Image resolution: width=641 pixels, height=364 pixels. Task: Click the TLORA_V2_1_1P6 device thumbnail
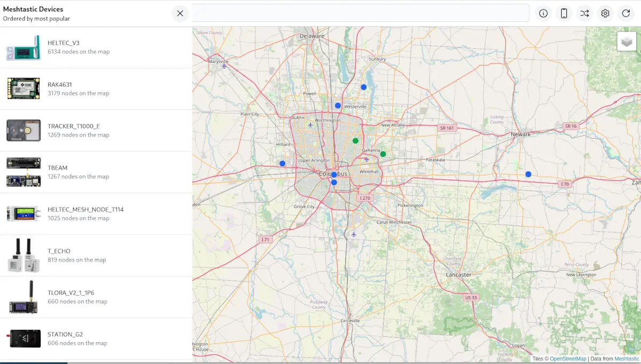click(24, 297)
